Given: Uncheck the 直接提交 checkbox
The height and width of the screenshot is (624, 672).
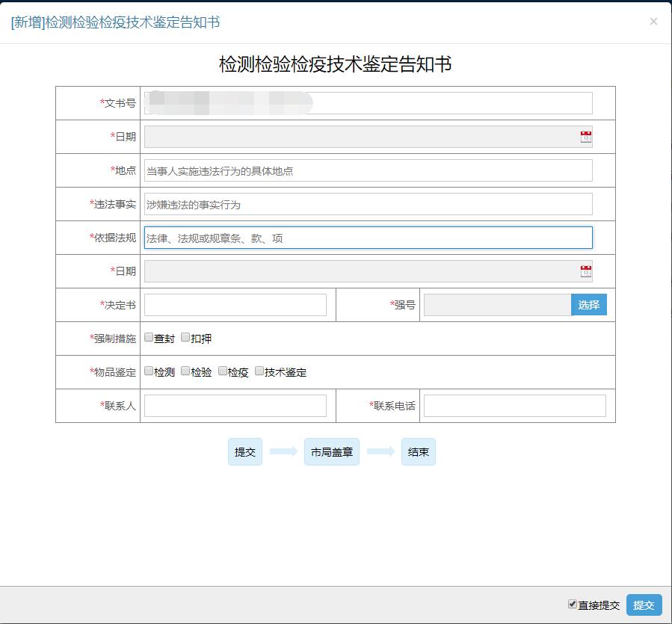Looking at the screenshot, I should tap(572, 604).
